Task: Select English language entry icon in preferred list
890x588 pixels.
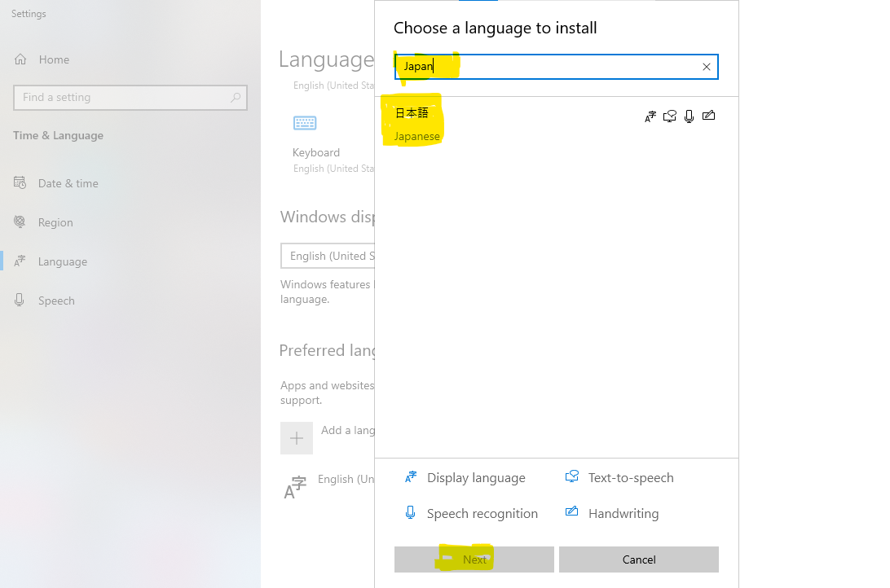Action: [x=294, y=488]
